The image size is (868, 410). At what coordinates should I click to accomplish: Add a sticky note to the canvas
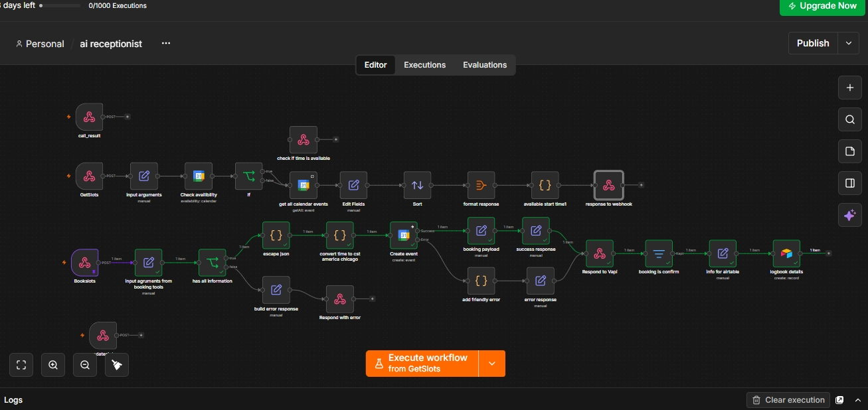pyautogui.click(x=849, y=151)
